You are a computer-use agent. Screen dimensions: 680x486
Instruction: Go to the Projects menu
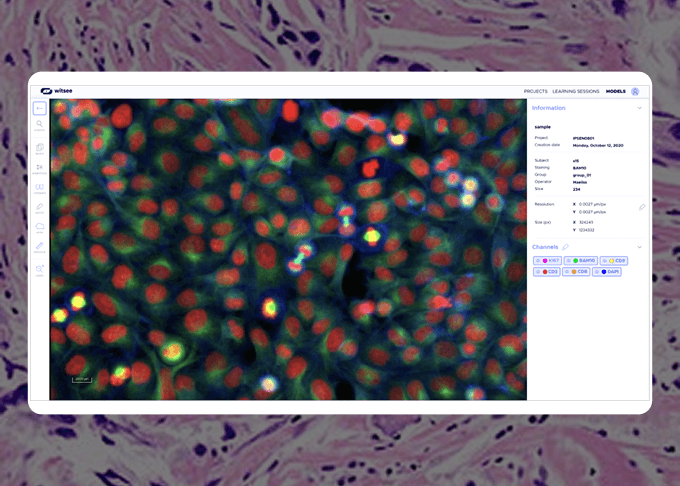pos(536,91)
